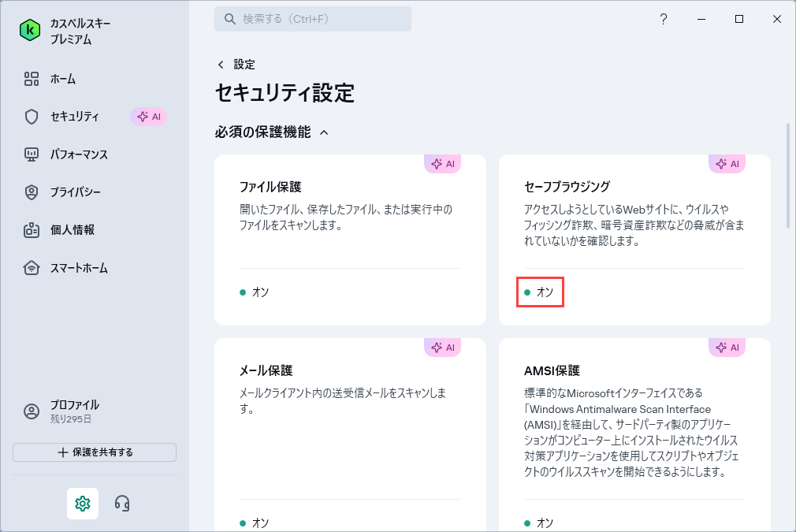Open help with the question mark icon
Image resolution: width=796 pixels, height=532 pixels.
[x=663, y=19]
